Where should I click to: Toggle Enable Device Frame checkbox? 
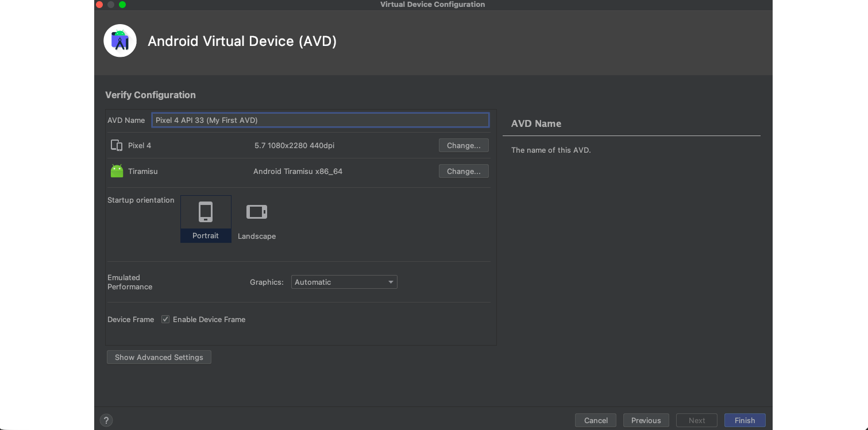point(165,319)
